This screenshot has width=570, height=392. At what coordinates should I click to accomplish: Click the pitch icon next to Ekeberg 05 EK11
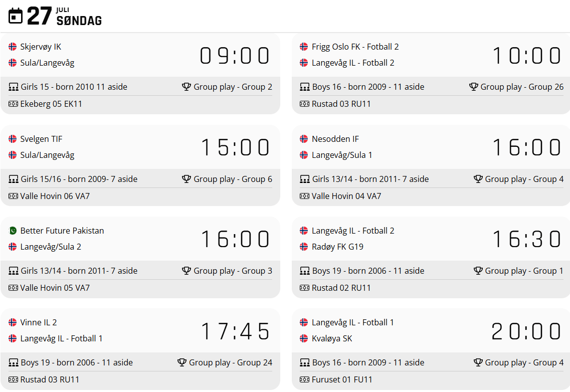click(x=13, y=104)
